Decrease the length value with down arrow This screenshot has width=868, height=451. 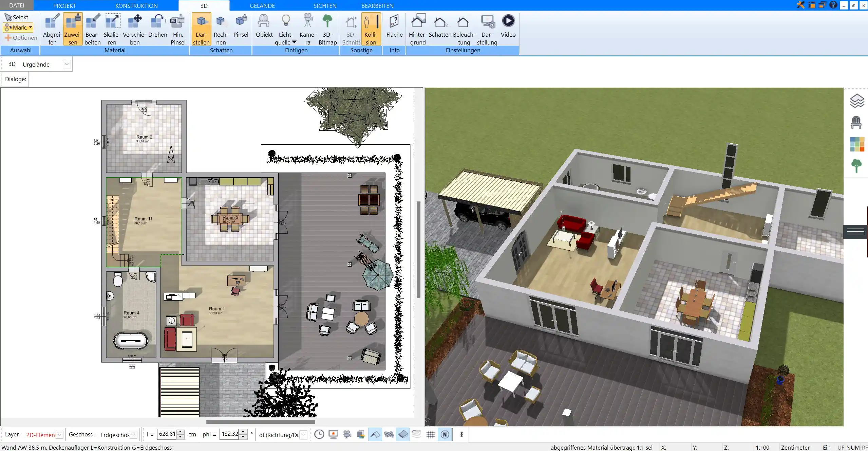click(x=181, y=437)
